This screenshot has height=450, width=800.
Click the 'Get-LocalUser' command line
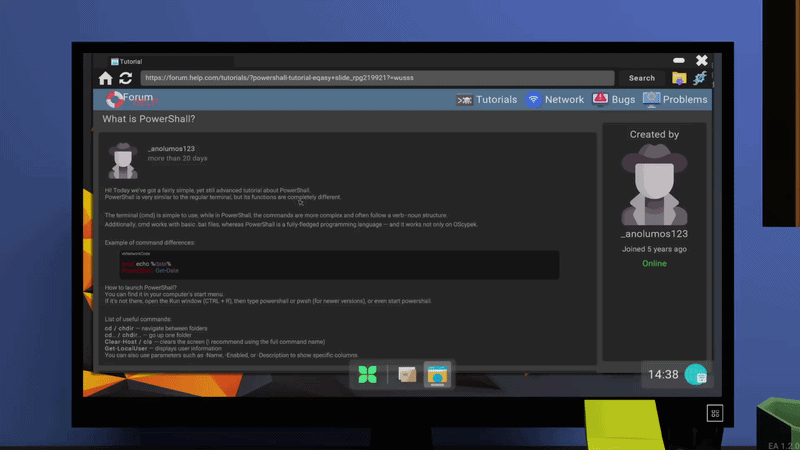tap(163, 348)
